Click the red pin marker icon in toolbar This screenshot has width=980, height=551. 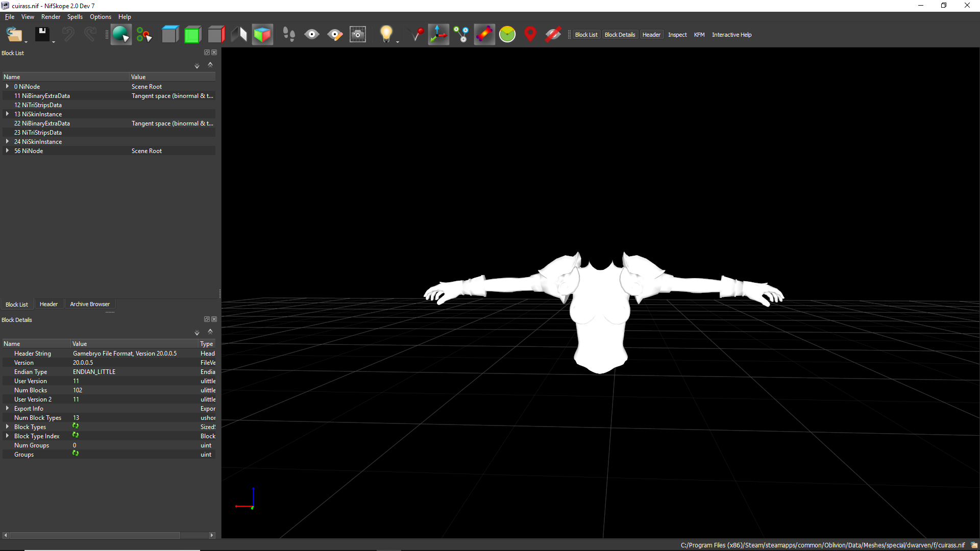click(x=418, y=35)
